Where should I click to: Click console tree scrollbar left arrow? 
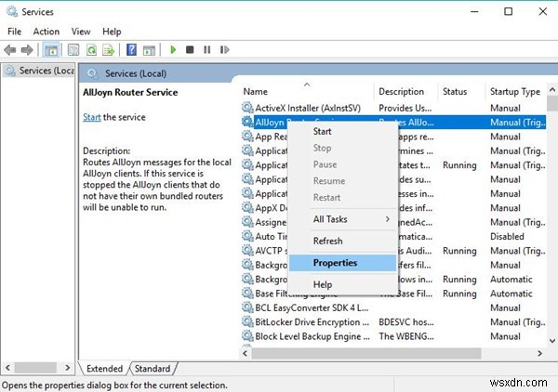click(x=7, y=368)
